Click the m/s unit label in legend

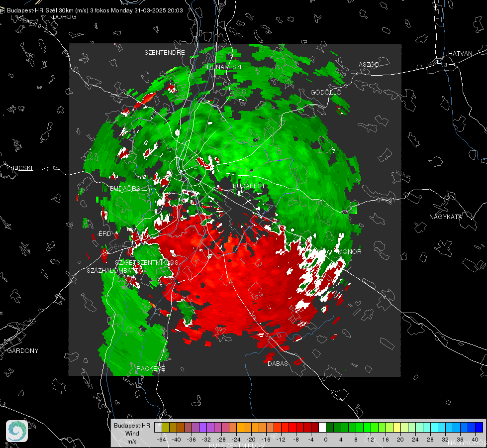click(132, 442)
